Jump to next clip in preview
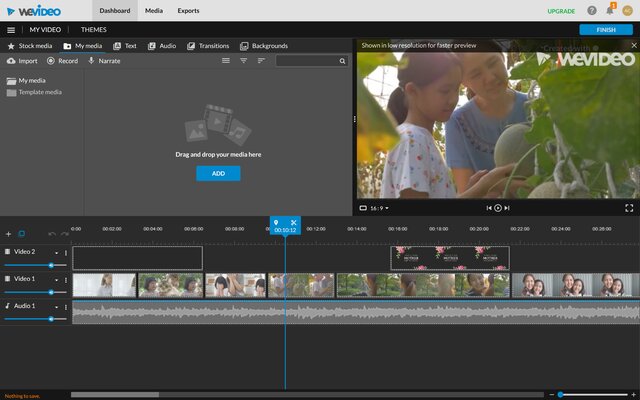Screen dimensions: 640x400 (507, 208)
